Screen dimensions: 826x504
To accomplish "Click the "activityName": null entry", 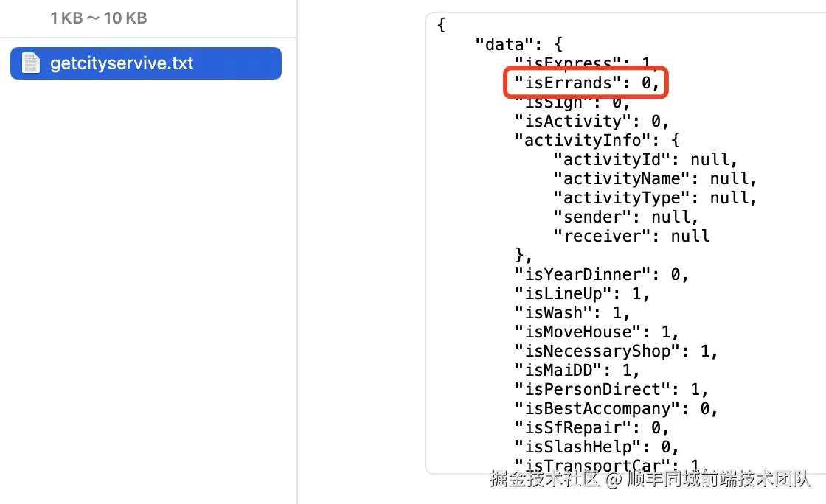I will [x=655, y=178].
